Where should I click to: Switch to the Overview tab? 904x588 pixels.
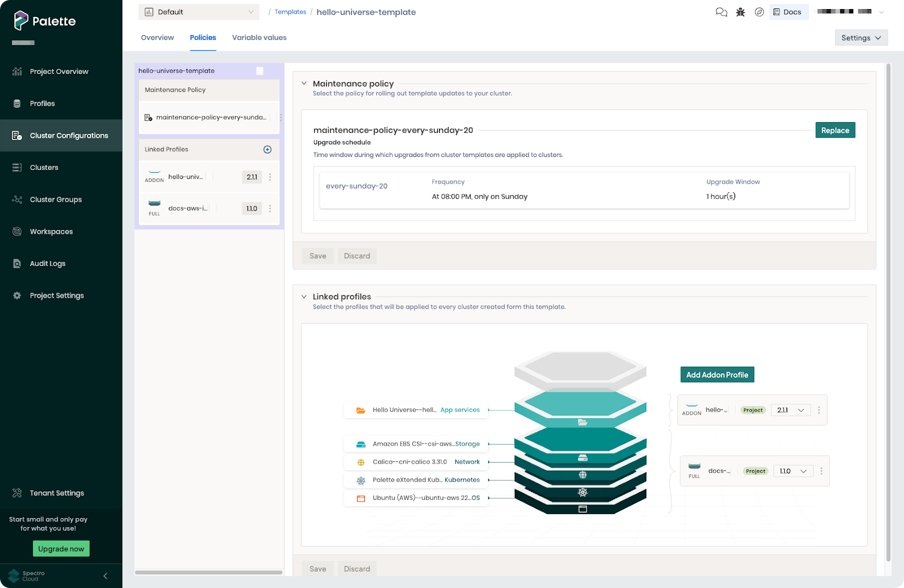[x=157, y=37]
